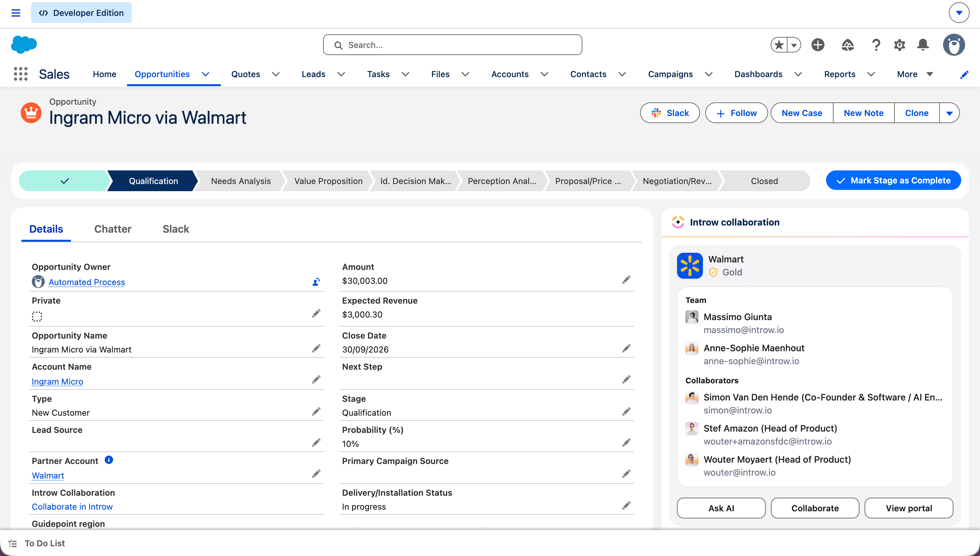Select the Closed stage in path
This screenshot has width=980, height=556.
(764, 181)
